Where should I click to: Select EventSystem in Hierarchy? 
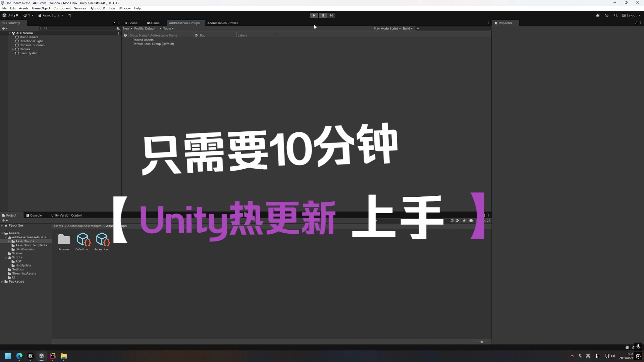pos(29,53)
